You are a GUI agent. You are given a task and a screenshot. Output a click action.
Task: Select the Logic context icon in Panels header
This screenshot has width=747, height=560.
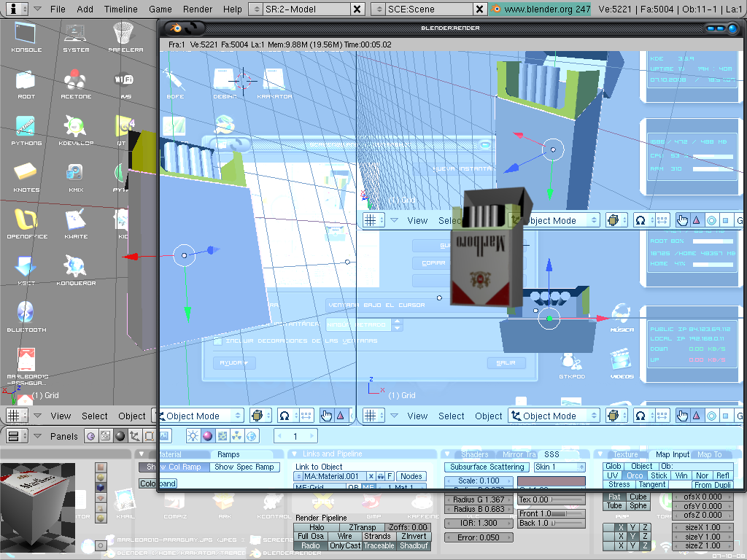click(x=91, y=436)
